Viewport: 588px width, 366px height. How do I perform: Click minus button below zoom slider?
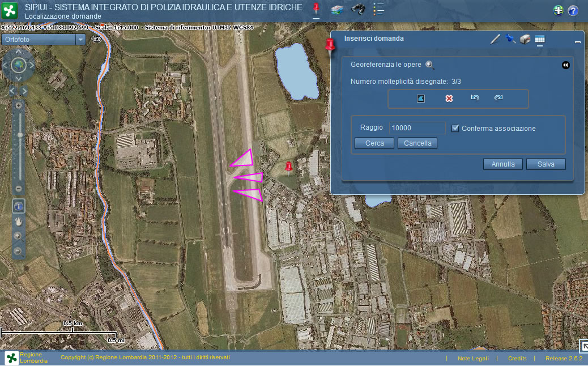point(18,189)
